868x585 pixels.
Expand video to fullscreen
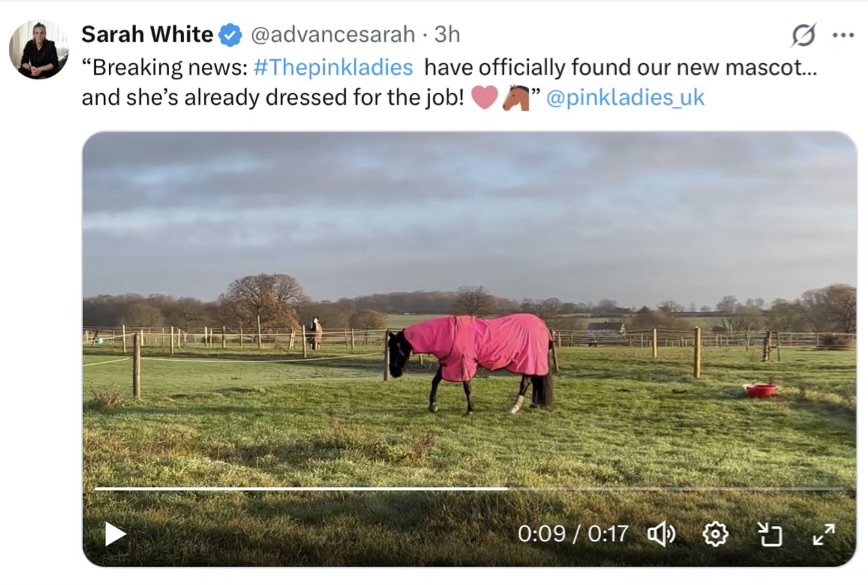[823, 534]
